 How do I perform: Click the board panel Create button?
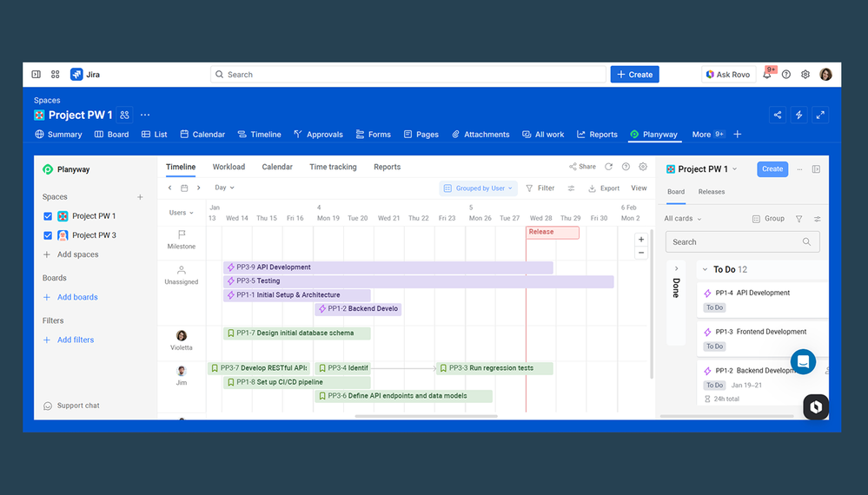[772, 169]
